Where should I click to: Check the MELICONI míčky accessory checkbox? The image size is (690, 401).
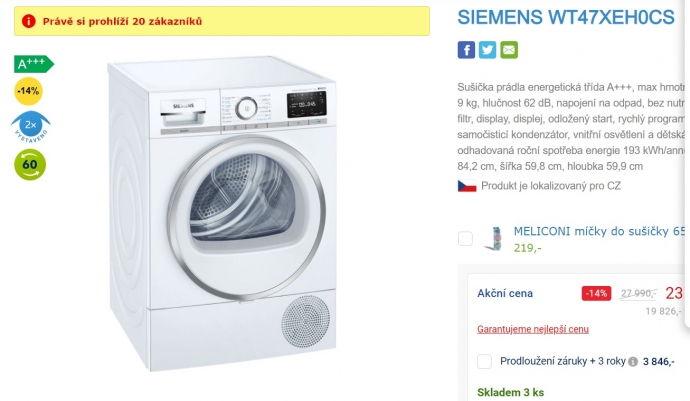[466, 239]
